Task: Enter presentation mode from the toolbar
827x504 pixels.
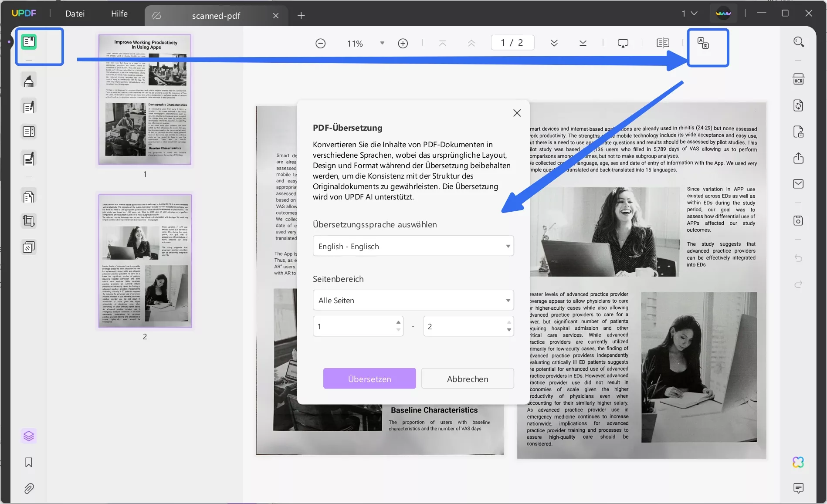Action: coord(623,43)
